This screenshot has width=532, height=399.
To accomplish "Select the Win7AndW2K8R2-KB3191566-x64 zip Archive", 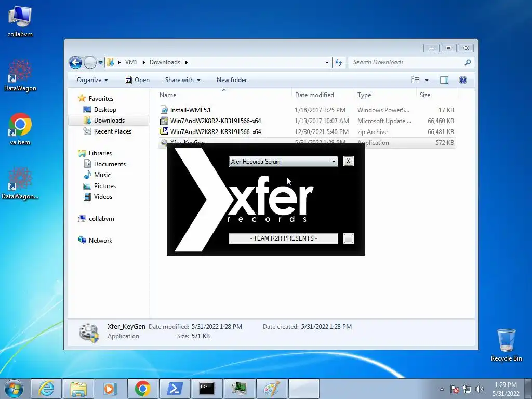I will [x=307, y=131].
